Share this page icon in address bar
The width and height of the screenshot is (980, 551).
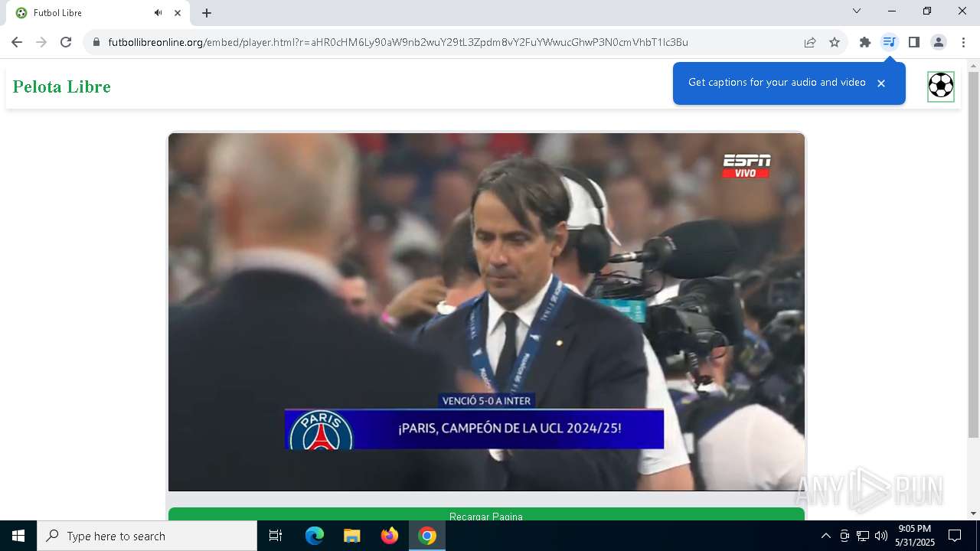click(x=810, y=42)
